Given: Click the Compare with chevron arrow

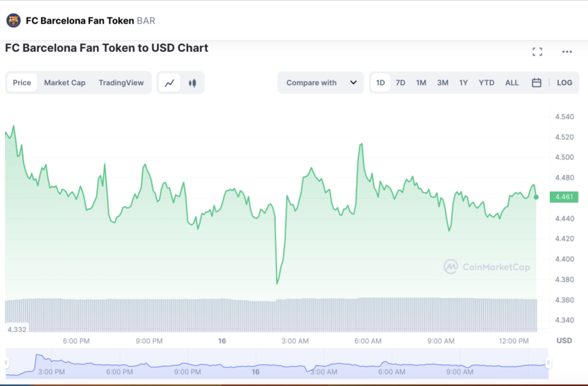Looking at the screenshot, I should pos(353,83).
